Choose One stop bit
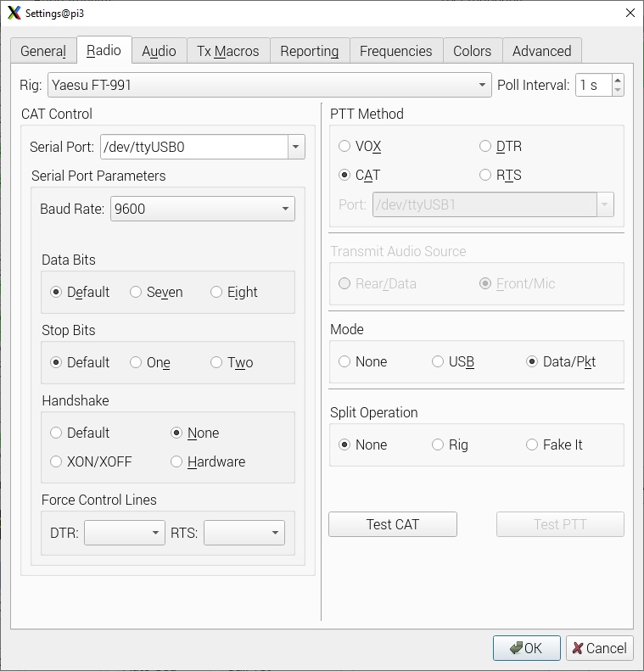Screen dimensions: 644x671 click(x=150, y=362)
